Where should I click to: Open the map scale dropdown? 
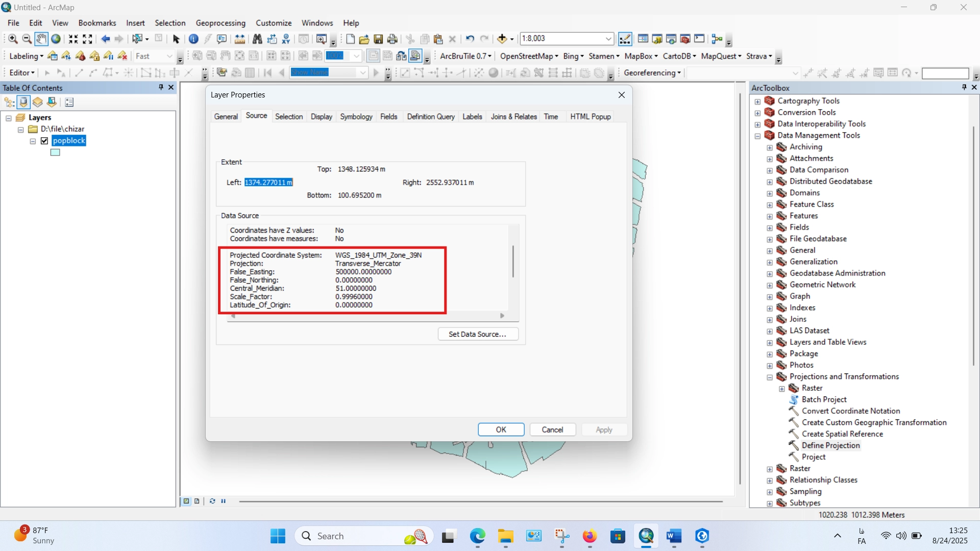click(x=608, y=39)
